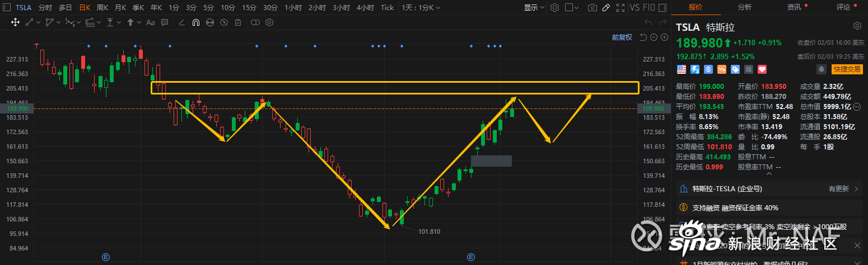Click the orange short-selling chart icon
This screenshot has width=868, height=265.
(x=722, y=69)
